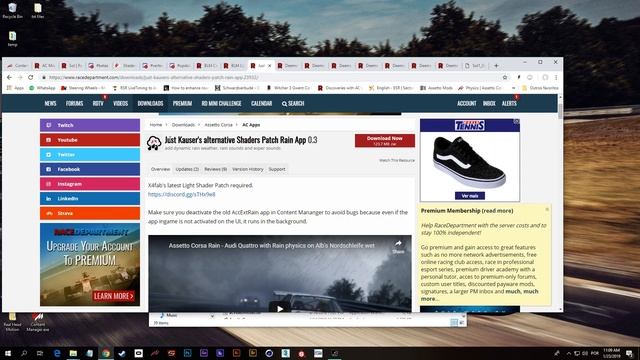
Task: Switch to the Reviews tab
Action: [x=216, y=169]
